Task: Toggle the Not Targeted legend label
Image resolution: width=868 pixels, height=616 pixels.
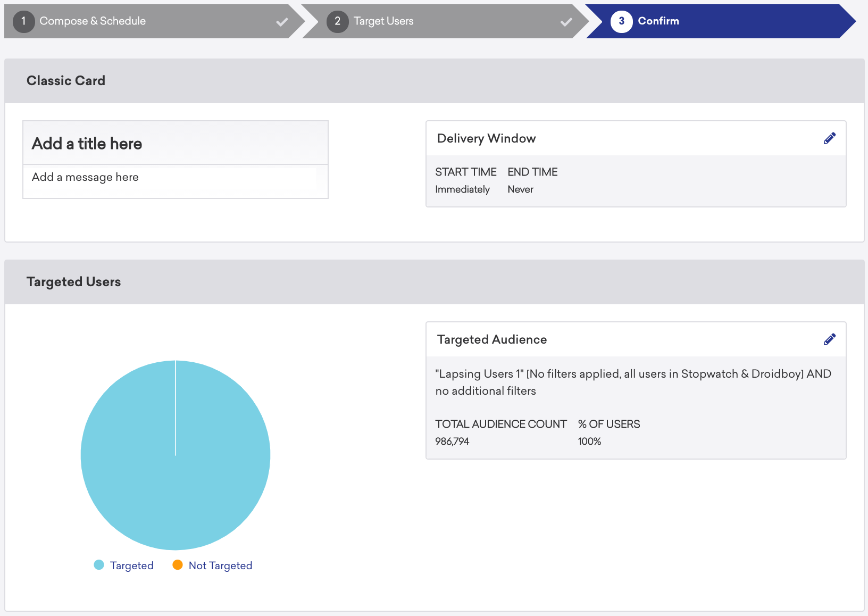Action: [x=220, y=565]
